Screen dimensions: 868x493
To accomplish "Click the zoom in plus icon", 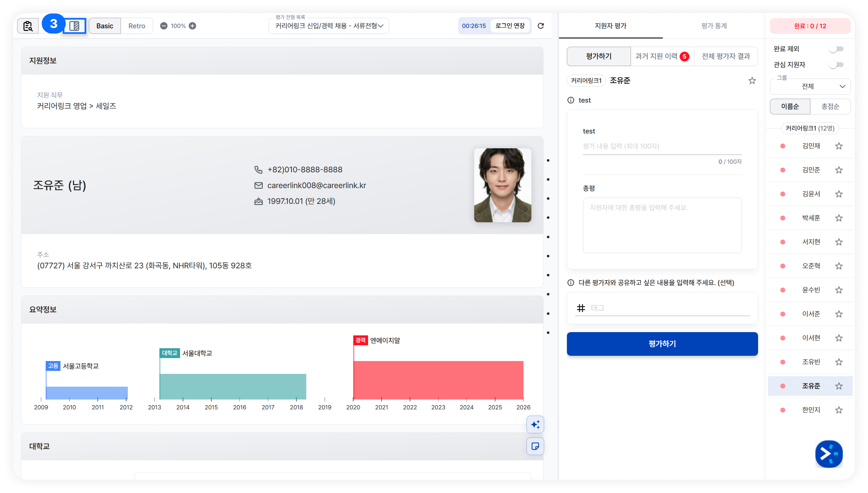I will [193, 26].
